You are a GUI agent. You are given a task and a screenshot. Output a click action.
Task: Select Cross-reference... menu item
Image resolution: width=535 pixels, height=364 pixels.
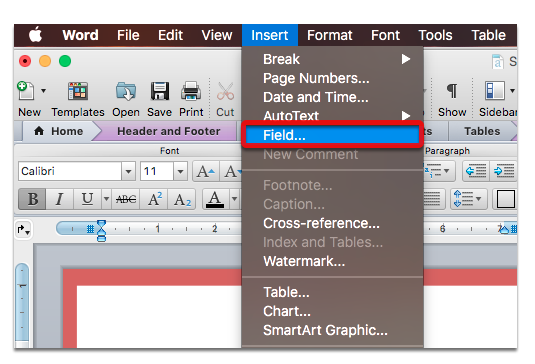[x=333, y=223]
